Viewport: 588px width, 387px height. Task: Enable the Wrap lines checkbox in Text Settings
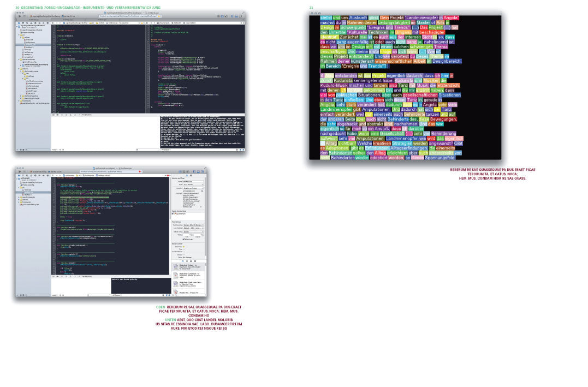[183, 239]
